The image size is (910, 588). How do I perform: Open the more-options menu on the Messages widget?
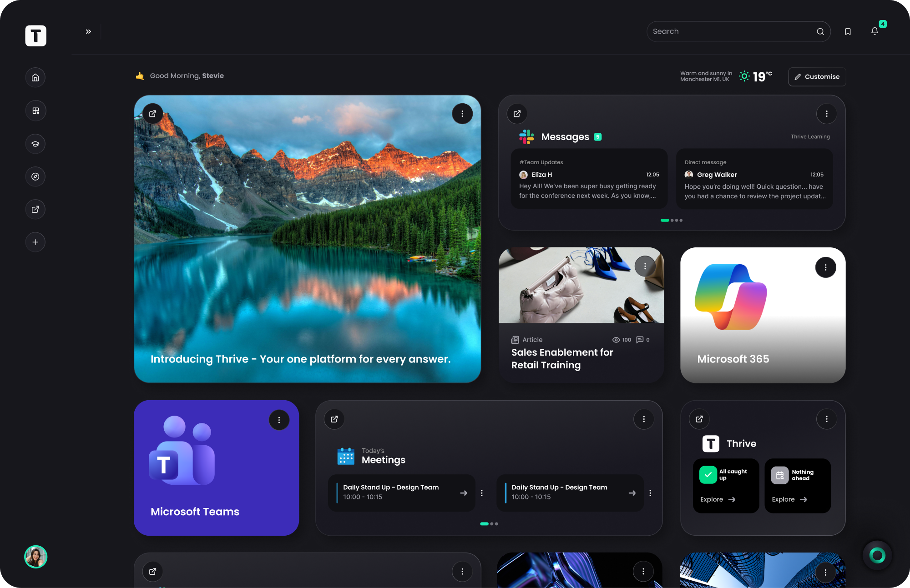coord(827,114)
